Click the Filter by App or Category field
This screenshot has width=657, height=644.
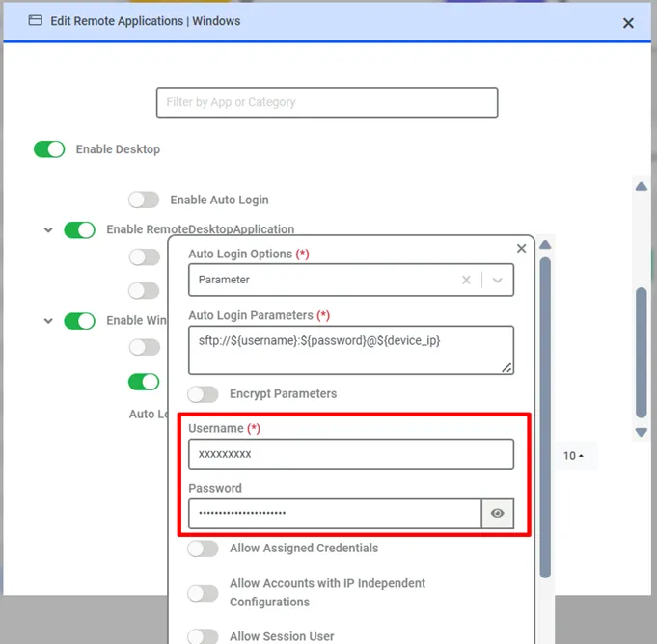(x=327, y=102)
